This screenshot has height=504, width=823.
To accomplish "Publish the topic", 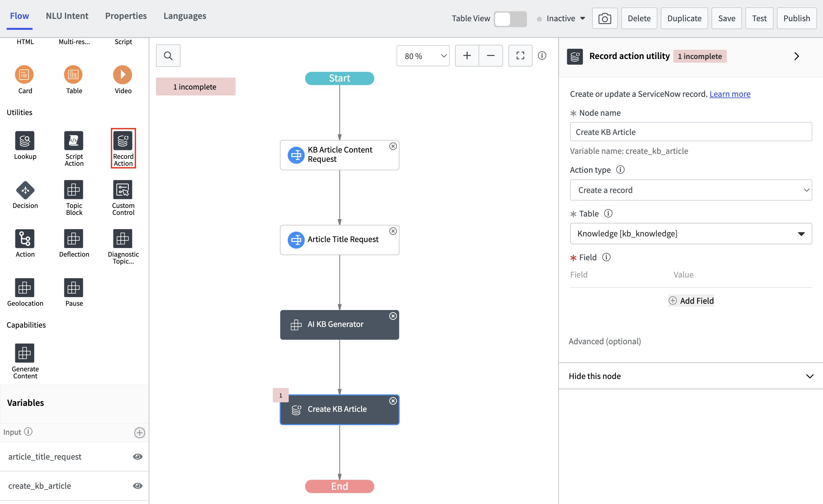I will pos(796,18).
